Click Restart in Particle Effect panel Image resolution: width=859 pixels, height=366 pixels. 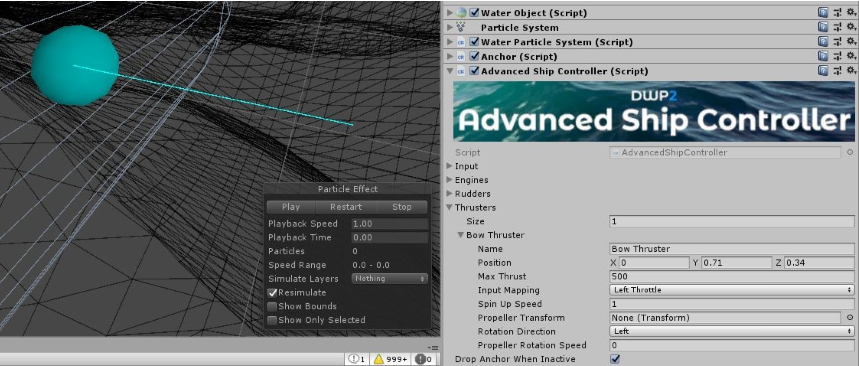(x=346, y=207)
